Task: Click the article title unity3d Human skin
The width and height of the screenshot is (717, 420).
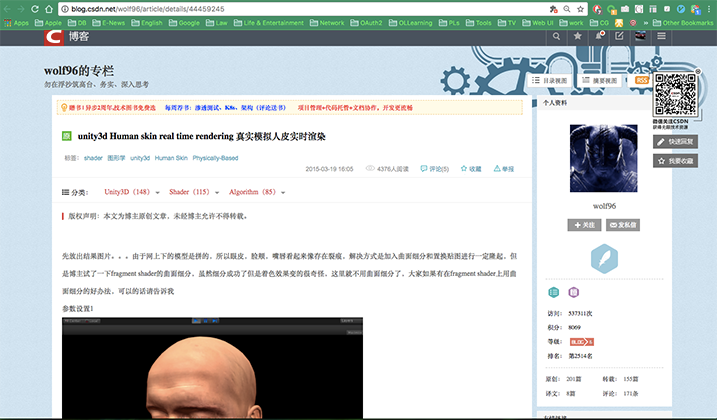Action: [201, 136]
